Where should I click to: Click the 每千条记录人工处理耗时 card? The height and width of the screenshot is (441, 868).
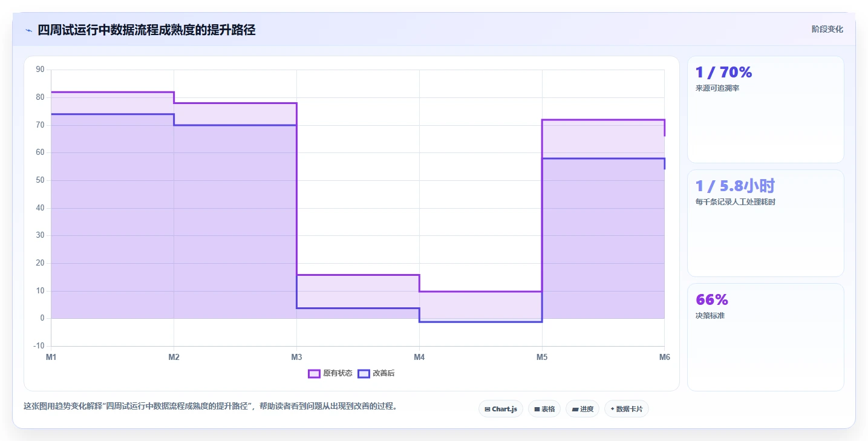coord(766,223)
